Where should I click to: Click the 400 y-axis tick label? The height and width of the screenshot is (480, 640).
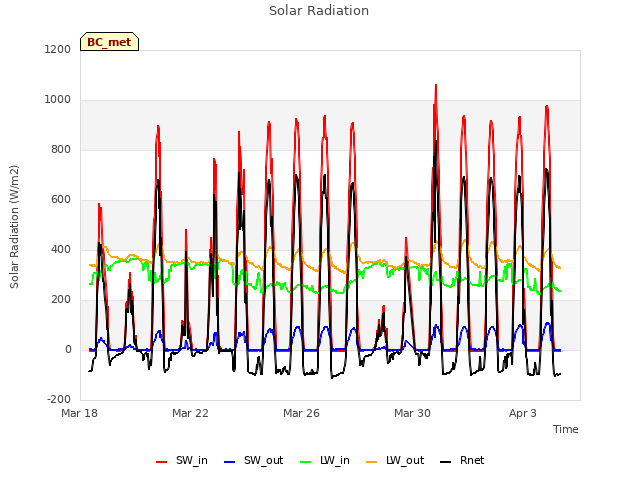pyautogui.click(x=61, y=249)
